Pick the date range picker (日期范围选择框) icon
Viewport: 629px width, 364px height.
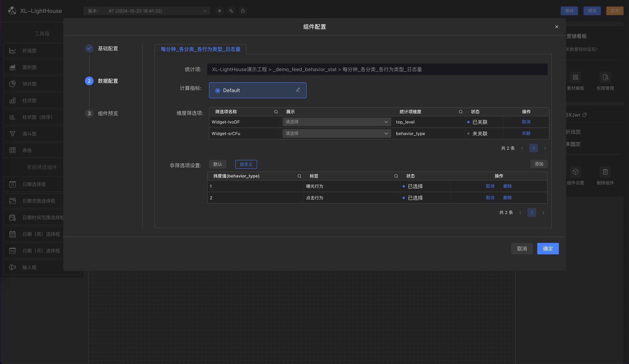click(12, 201)
